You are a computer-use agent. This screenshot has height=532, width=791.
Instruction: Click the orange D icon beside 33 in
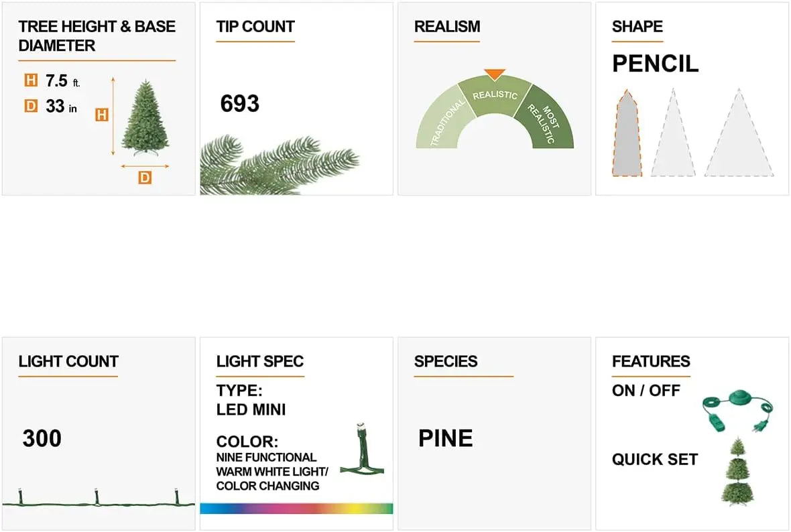31,106
